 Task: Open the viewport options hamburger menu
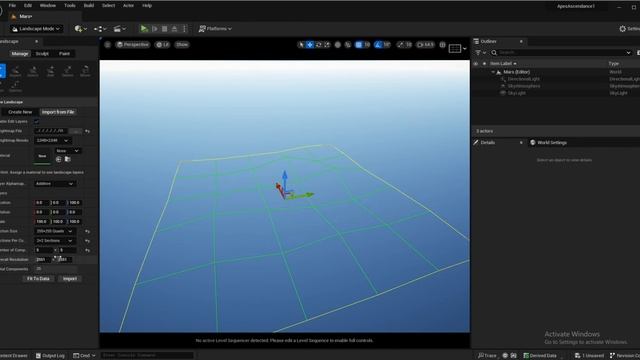click(x=107, y=44)
